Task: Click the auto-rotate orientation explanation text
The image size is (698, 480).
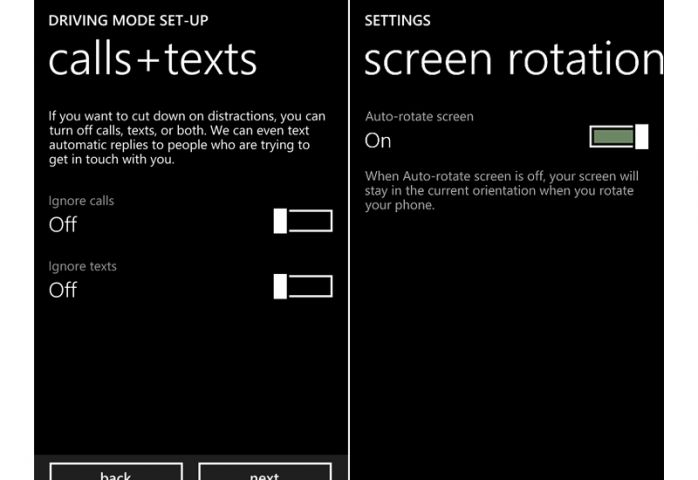Action: [502, 190]
